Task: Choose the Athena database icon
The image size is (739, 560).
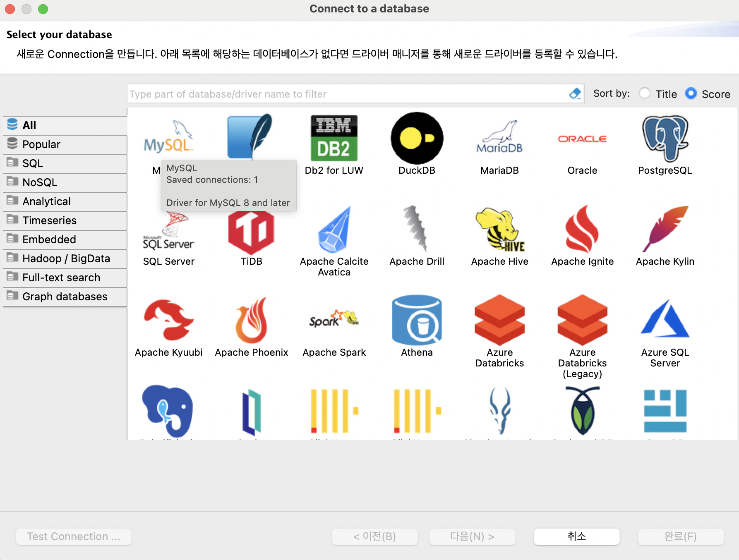Action: click(417, 320)
